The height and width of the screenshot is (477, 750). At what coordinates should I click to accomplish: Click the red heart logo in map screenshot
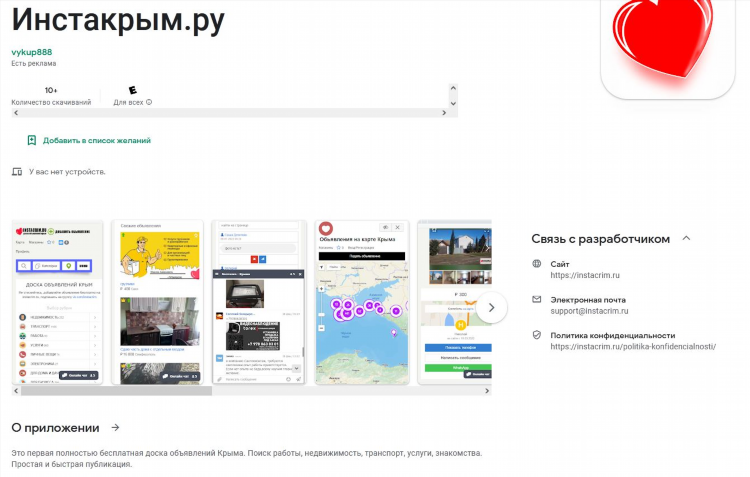pyautogui.click(x=326, y=228)
